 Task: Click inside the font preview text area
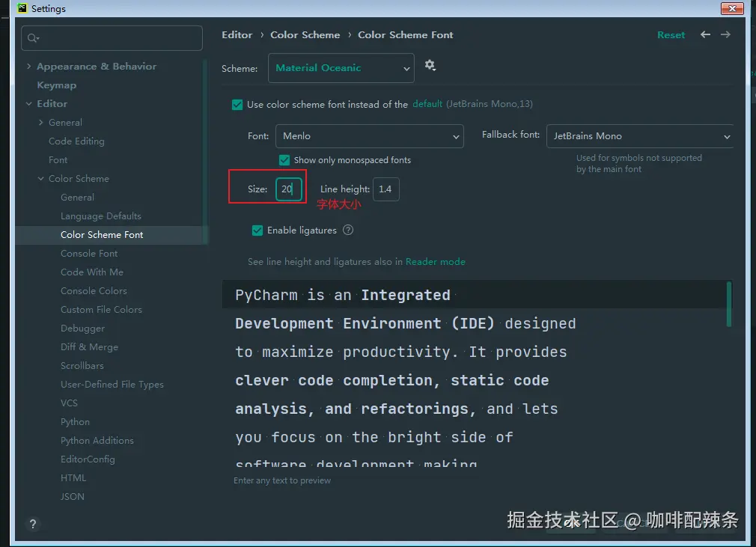(x=475, y=373)
